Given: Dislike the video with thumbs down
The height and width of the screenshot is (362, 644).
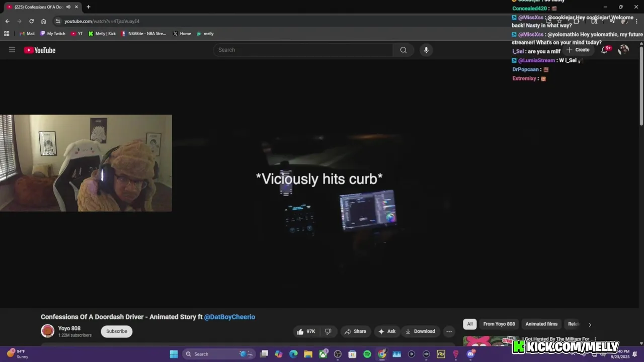Looking at the screenshot, I should pos(328,331).
